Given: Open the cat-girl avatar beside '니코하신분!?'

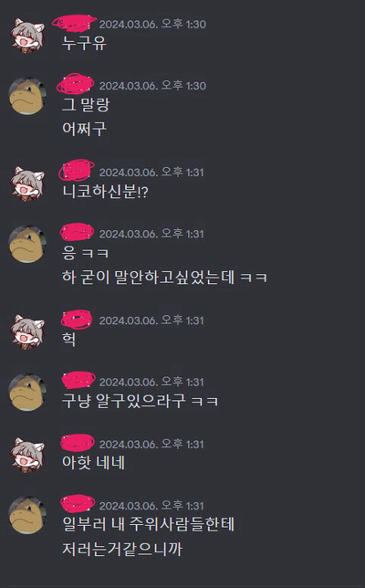Looking at the screenshot, I should pos(27,183).
